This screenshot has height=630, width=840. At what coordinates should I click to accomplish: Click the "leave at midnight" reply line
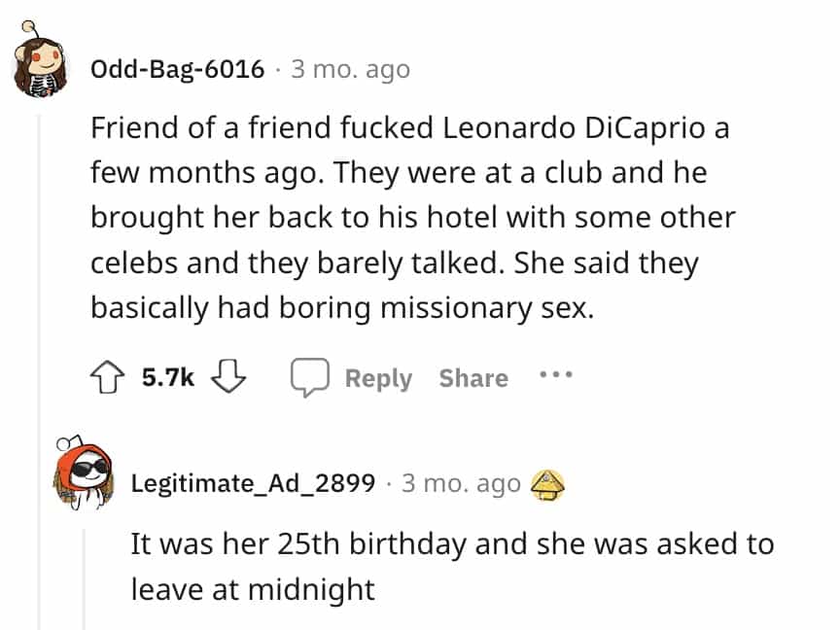(253, 589)
